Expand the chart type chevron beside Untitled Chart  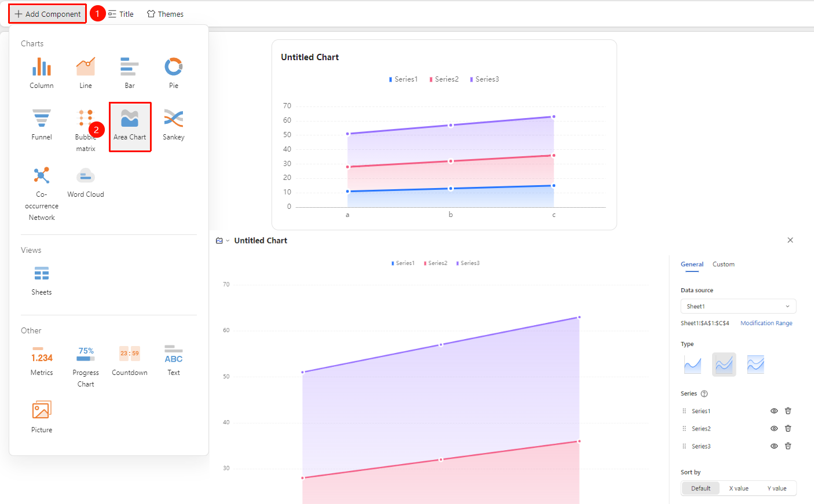(x=228, y=241)
